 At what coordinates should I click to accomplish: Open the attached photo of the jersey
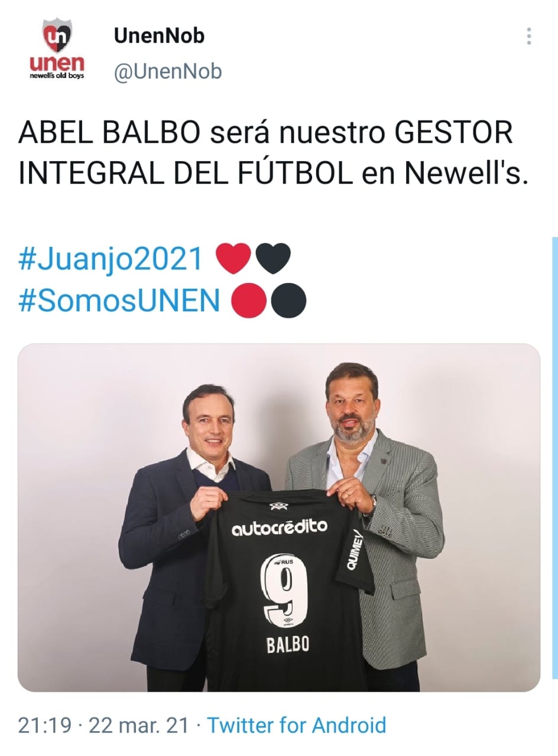(x=279, y=517)
